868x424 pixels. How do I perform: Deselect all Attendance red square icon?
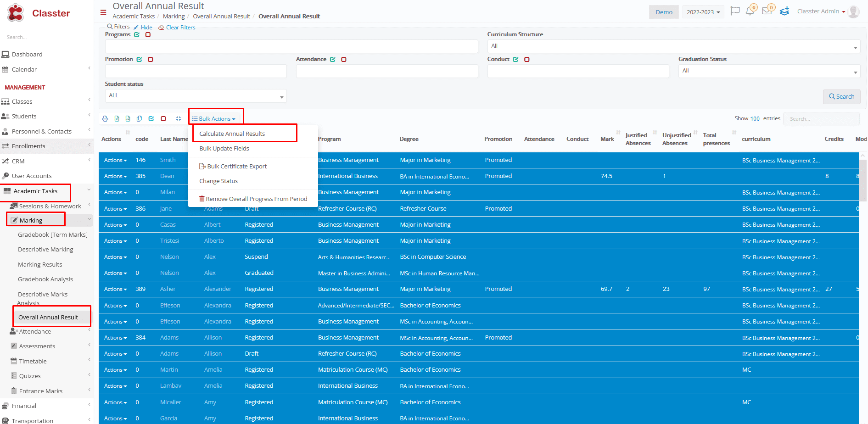pyautogui.click(x=344, y=59)
